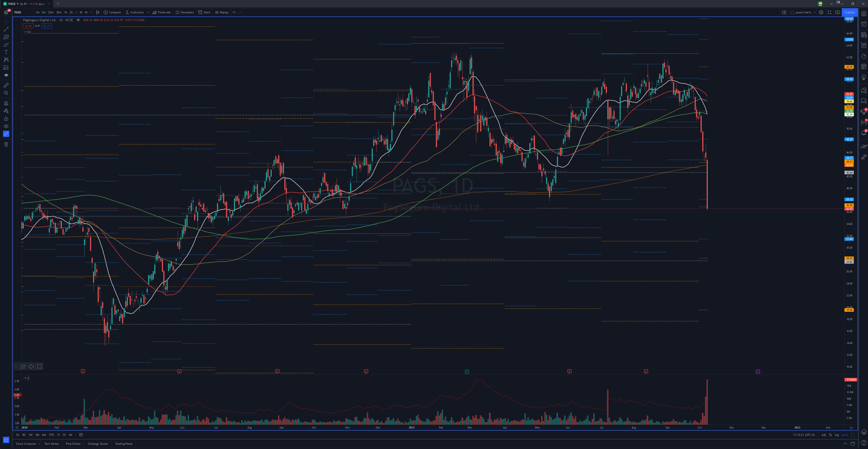Select the brush drawing tool

click(6, 44)
